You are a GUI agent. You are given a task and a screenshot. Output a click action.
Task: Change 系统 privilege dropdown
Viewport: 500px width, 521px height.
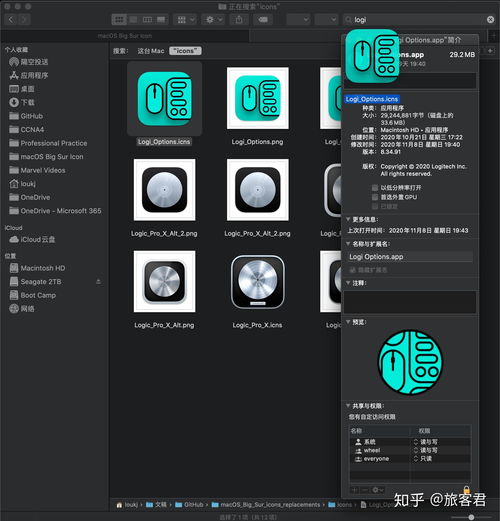coord(426,442)
